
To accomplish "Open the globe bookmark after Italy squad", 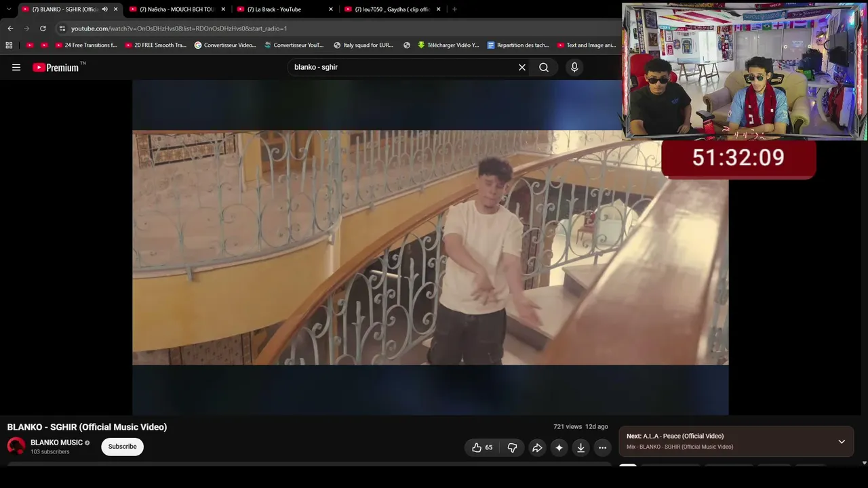I will pyautogui.click(x=407, y=45).
